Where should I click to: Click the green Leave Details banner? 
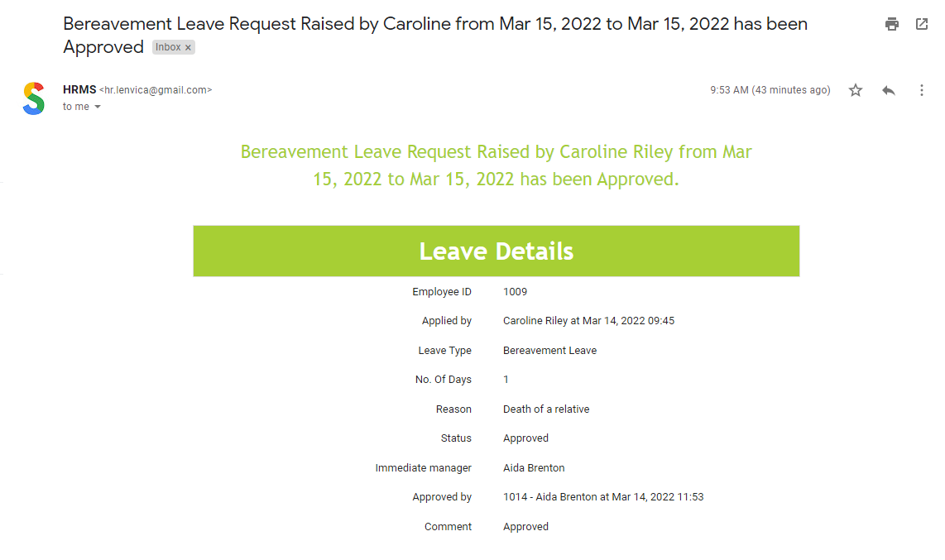pos(496,251)
